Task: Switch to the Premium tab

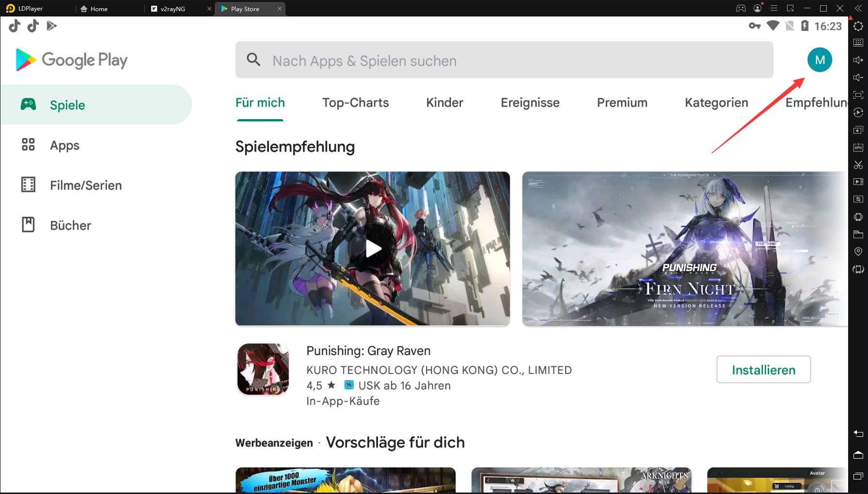Action: pyautogui.click(x=622, y=103)
